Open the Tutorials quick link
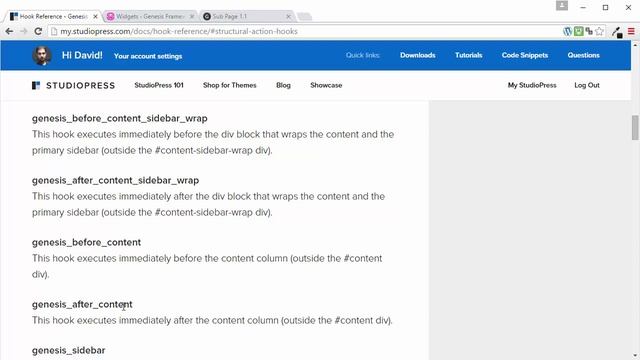 [x=469, y=55]
